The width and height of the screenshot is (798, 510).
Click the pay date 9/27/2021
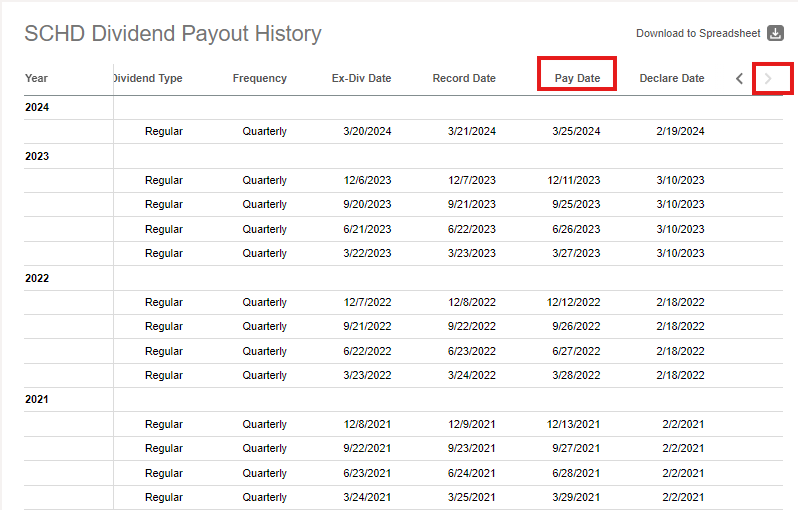(576, 448)
